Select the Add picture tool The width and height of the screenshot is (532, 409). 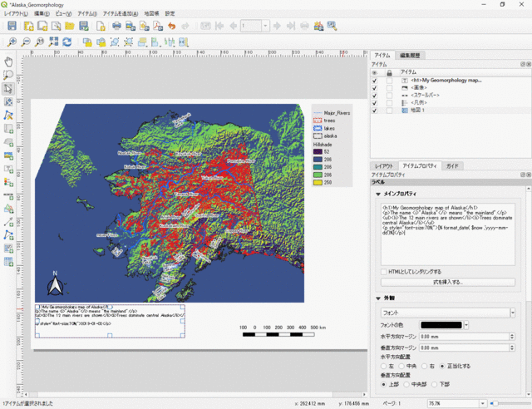pyautogui.click(x=8, y=155)
